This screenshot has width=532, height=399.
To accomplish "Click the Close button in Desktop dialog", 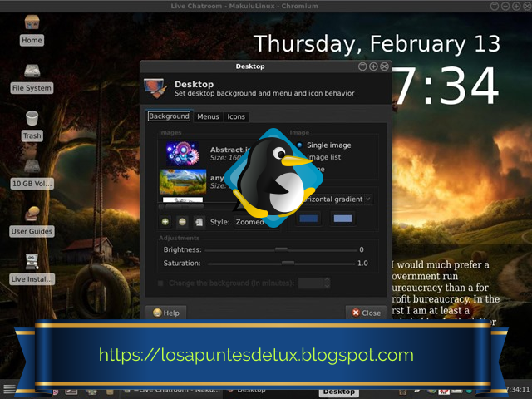I will [x=366, y=313].
